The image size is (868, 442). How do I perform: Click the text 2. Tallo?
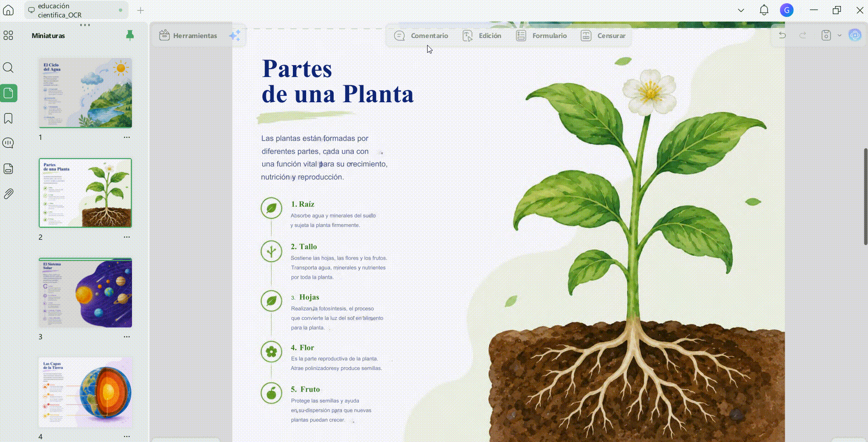(304, 247)
